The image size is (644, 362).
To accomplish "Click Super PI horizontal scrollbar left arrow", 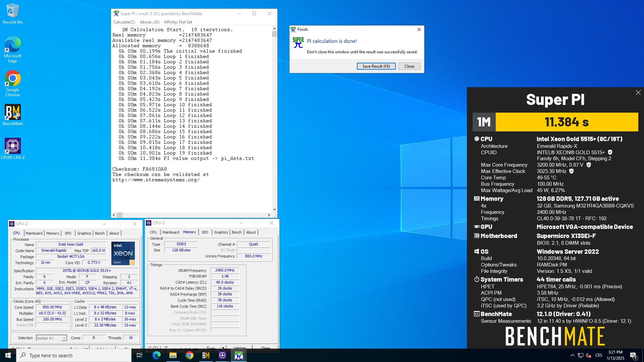I will (114, 215).
